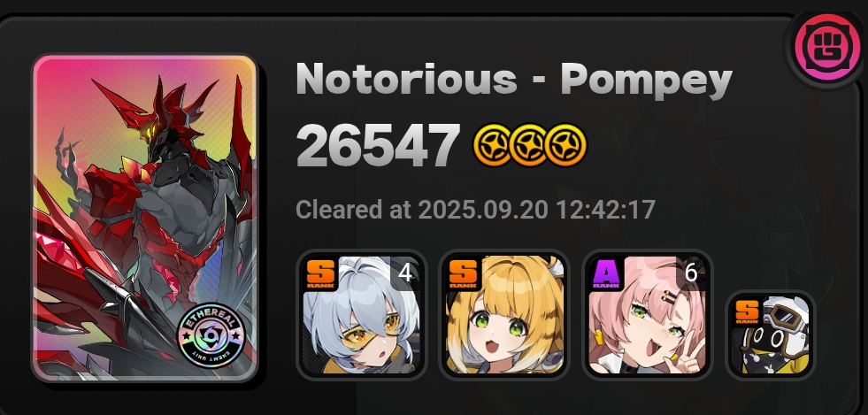Click the 26547 score value

(x=379, y=145)
